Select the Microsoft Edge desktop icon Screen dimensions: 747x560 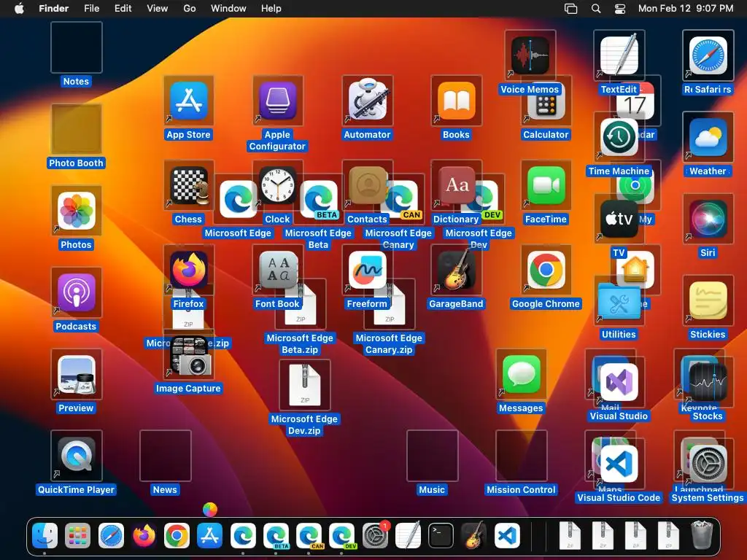[x=239, y=199]
